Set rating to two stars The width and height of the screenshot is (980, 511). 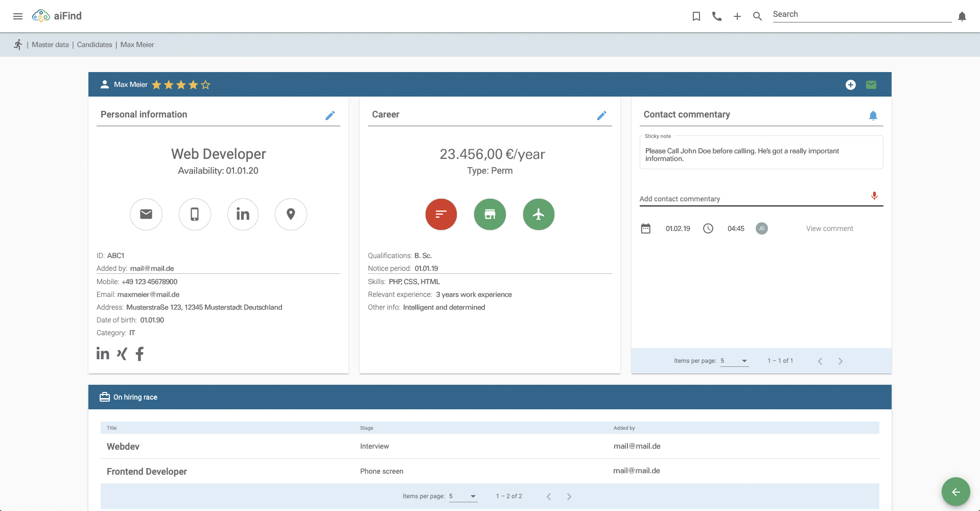[x=169, y=85]
